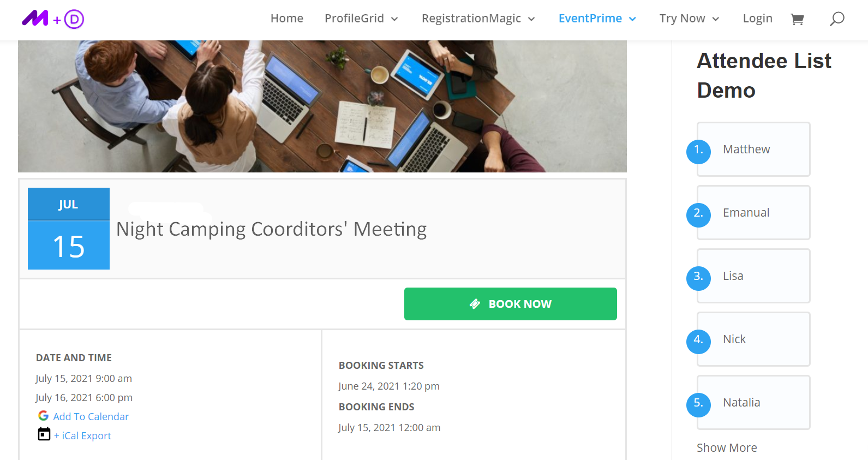Open the Try Now dropdown

(x=689, y=19)
